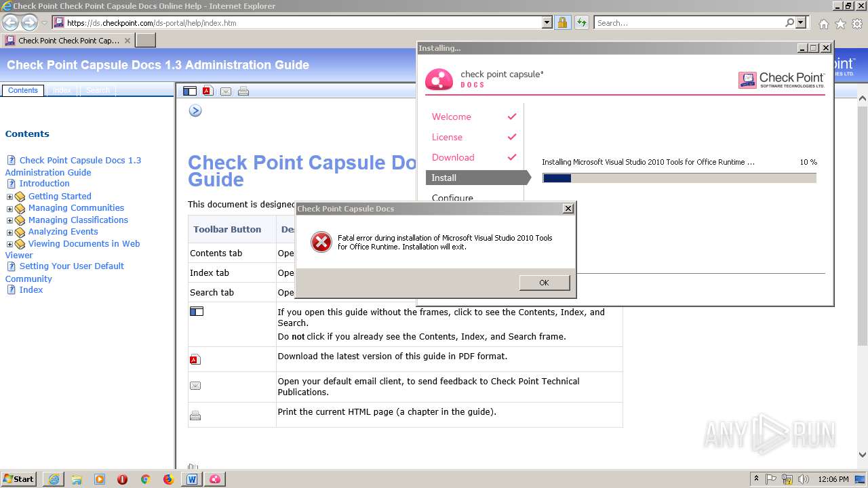This screenshot has width=868, height=488.
Task: Expand the Managing Communities node
Action: tap(9, 209)
